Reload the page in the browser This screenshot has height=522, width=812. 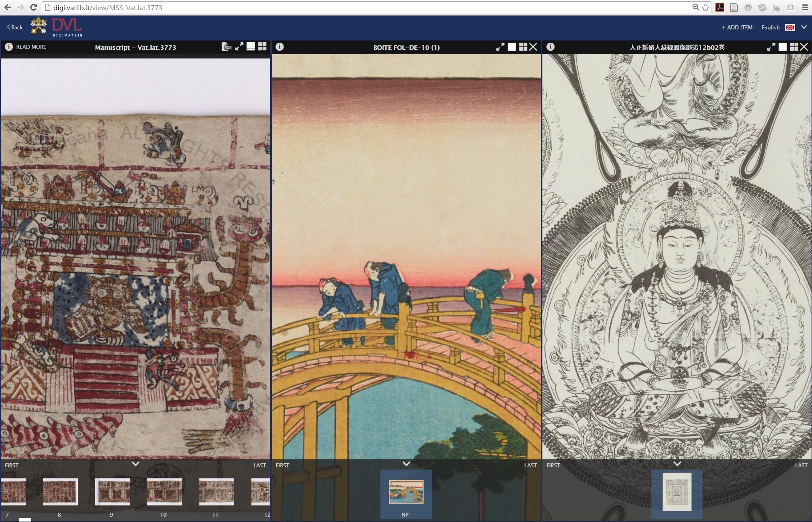point(33,7)
